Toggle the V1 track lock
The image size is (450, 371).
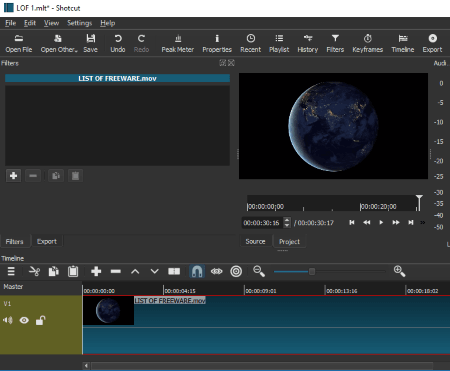point(40,320)
